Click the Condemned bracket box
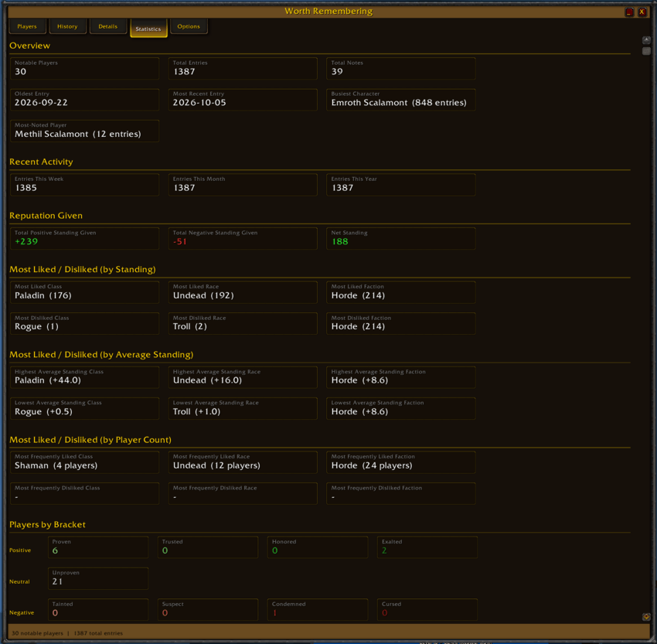The width and height of the screenshot is (657, 644). point(317,609)
